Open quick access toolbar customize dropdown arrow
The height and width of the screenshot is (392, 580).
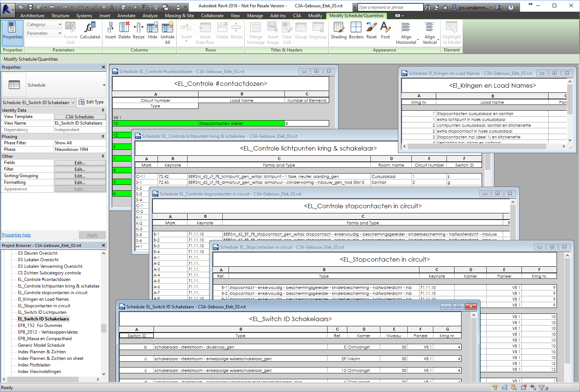185,7
